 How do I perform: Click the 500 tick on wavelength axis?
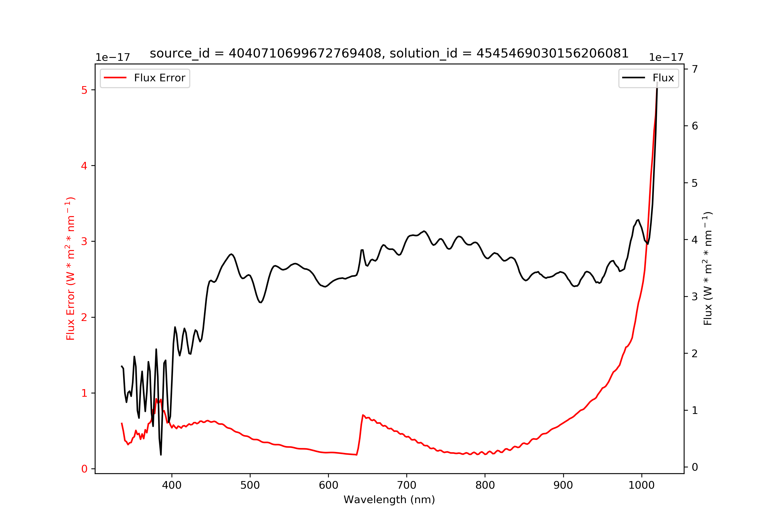[x=250, y=485]
